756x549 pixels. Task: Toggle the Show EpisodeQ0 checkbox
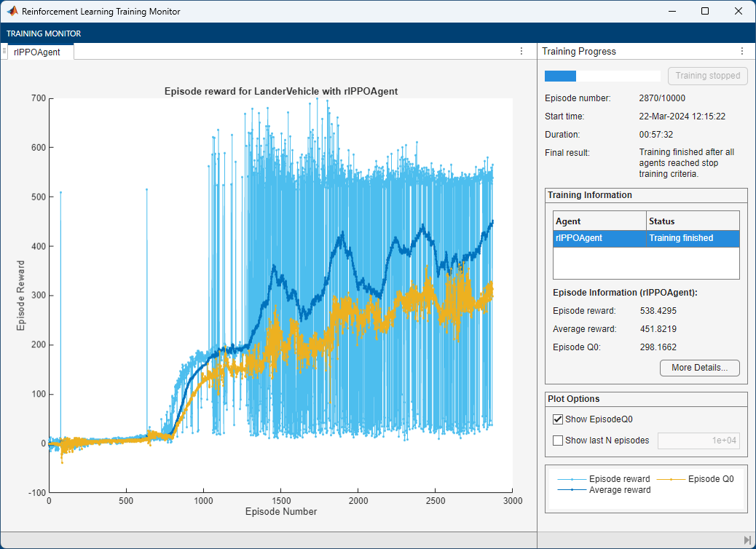(x=558, y=419)
